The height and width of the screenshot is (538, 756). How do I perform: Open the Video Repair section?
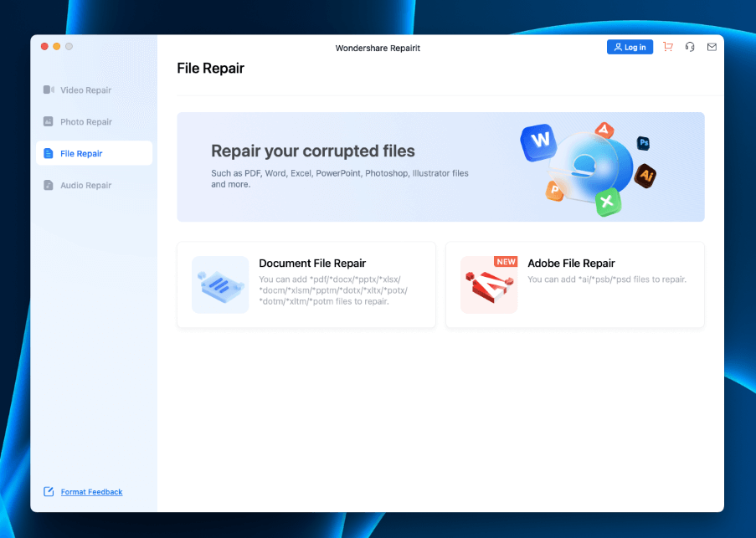pos(94,90)
